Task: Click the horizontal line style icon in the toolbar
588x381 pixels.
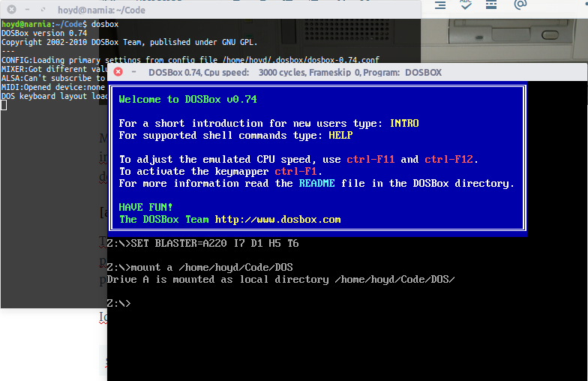Action: [x=491, y=4]
